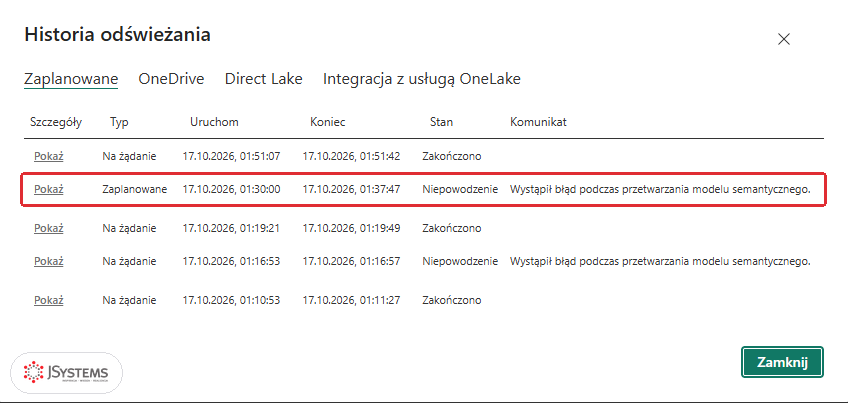
Task: Open Pokaż details for 01:16:53 refresh
Action: pos(49,261)
